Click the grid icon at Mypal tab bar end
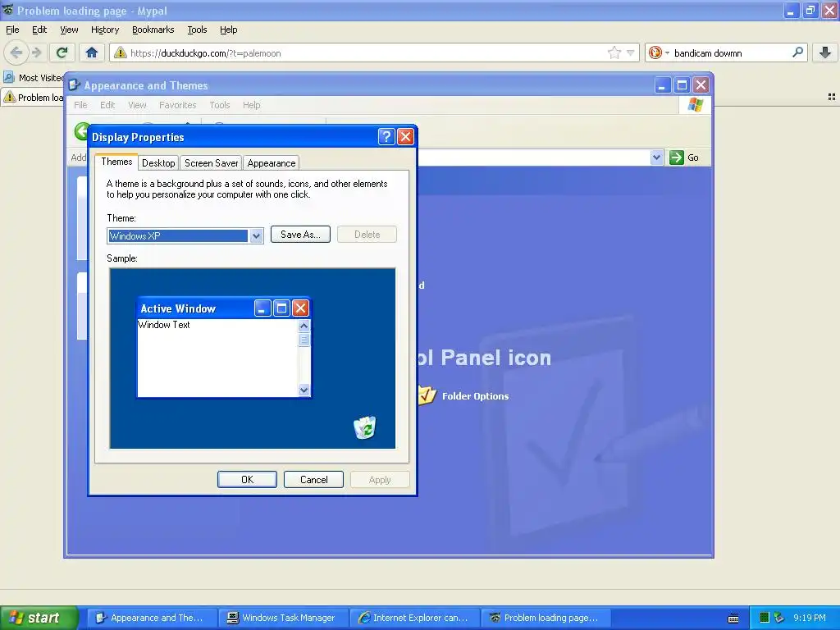This screenshot has height=630, width=840. (x=832, y=97)
